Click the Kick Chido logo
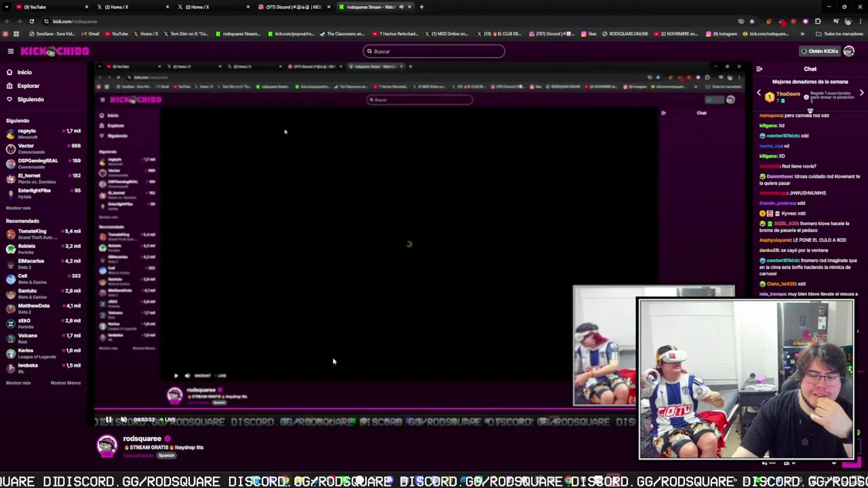Image resolution: width=868 pixels, height=488 pixels. pos(55,52)
